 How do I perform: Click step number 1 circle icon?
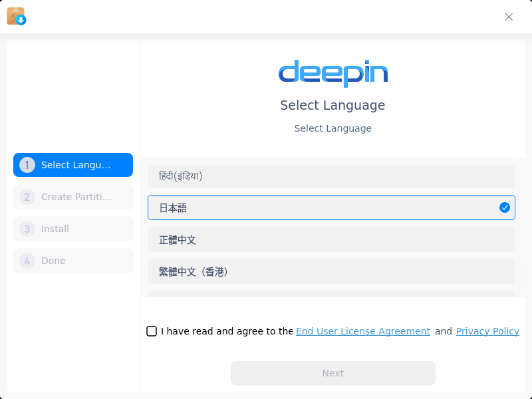click(27, 165)
